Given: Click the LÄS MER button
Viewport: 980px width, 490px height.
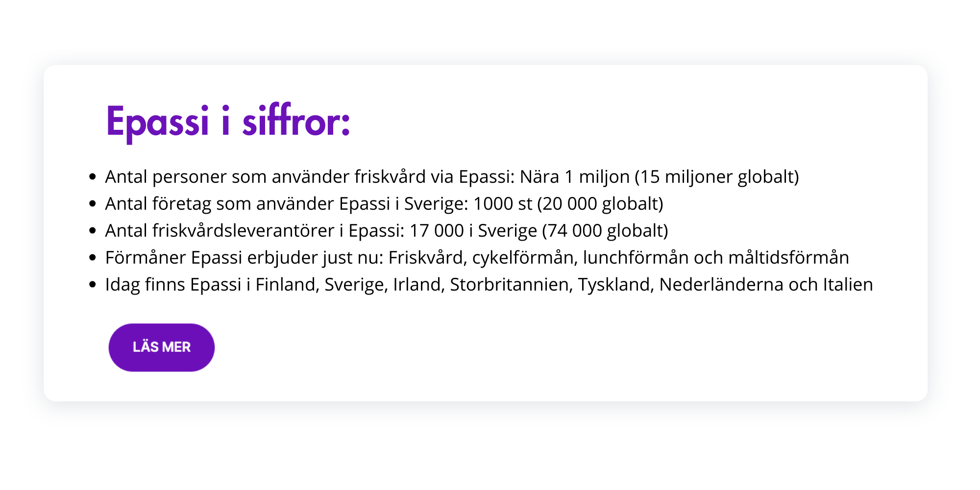Looking at the screenshot, I should [x=161, y=347].
